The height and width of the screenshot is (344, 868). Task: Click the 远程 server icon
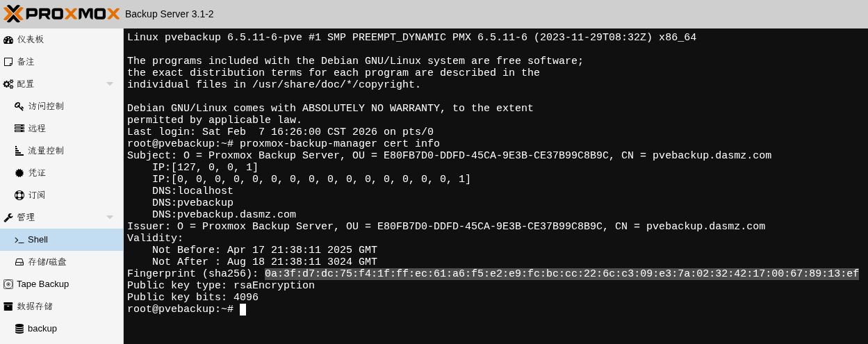[19, 129]
